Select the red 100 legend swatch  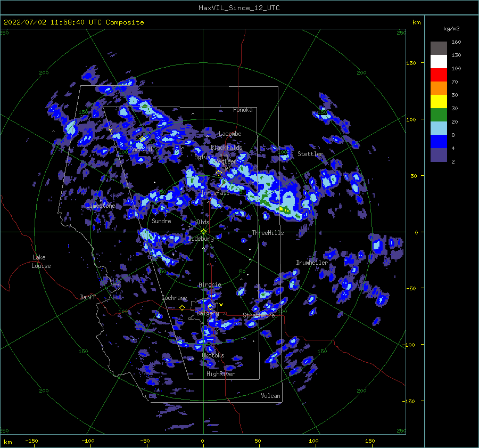439,75
